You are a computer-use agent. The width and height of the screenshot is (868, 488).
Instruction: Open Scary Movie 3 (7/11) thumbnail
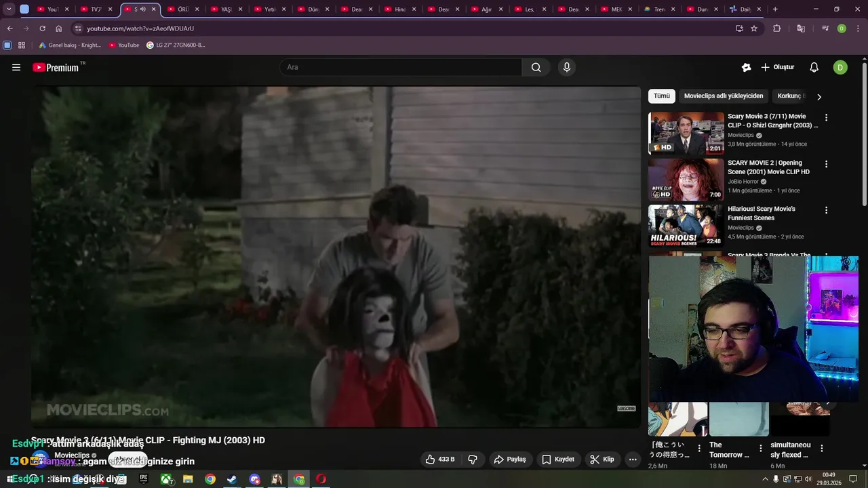point(686,133)
